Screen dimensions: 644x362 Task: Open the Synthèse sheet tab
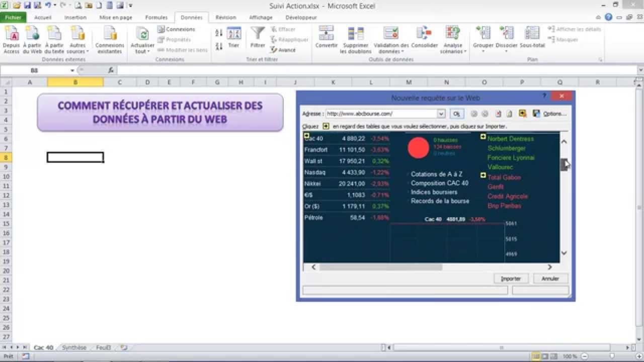click(x=74, y=347)
